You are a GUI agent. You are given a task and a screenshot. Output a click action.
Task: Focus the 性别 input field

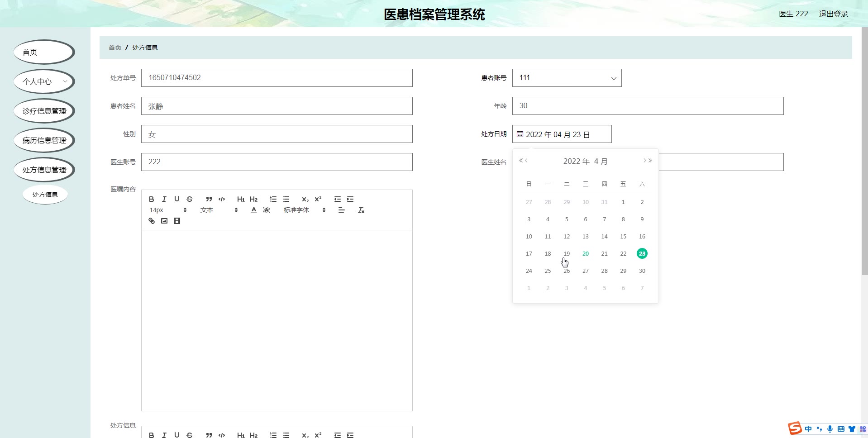tap(277, 134)
